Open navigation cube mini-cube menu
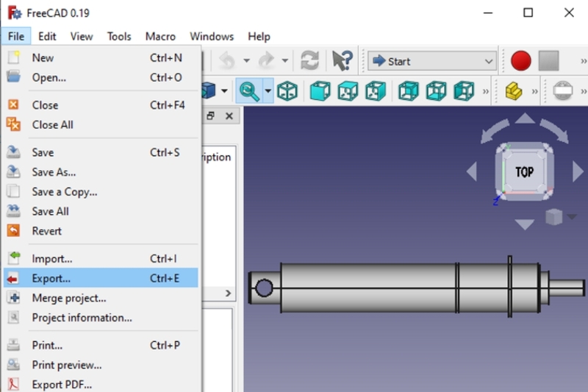Viewport: 588px width, 392px height. coord(561,217)
